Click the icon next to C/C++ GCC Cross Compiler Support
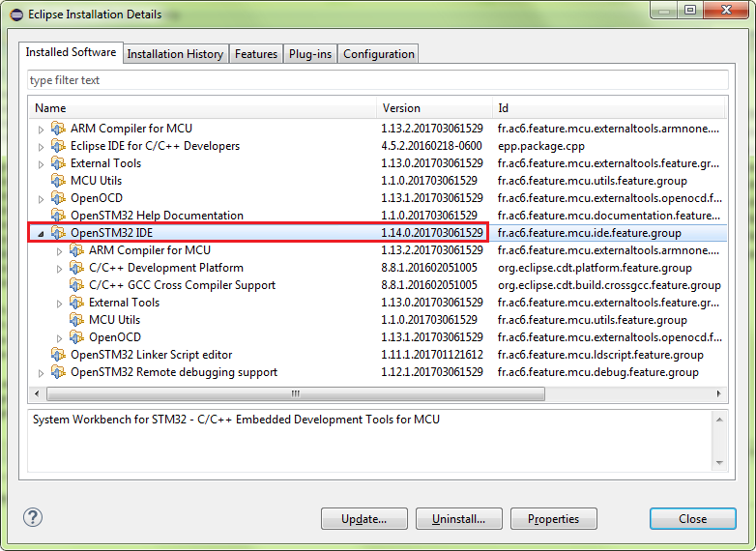The height and width of the screenshot is (551, 756). coord(77,285)
